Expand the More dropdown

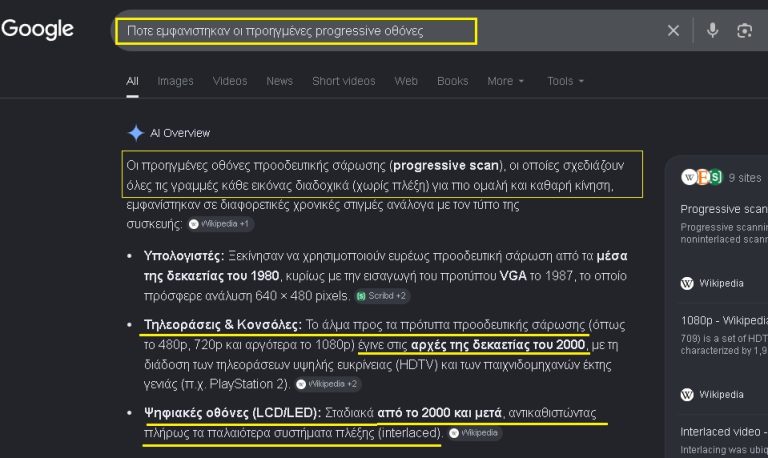[505, 81]
